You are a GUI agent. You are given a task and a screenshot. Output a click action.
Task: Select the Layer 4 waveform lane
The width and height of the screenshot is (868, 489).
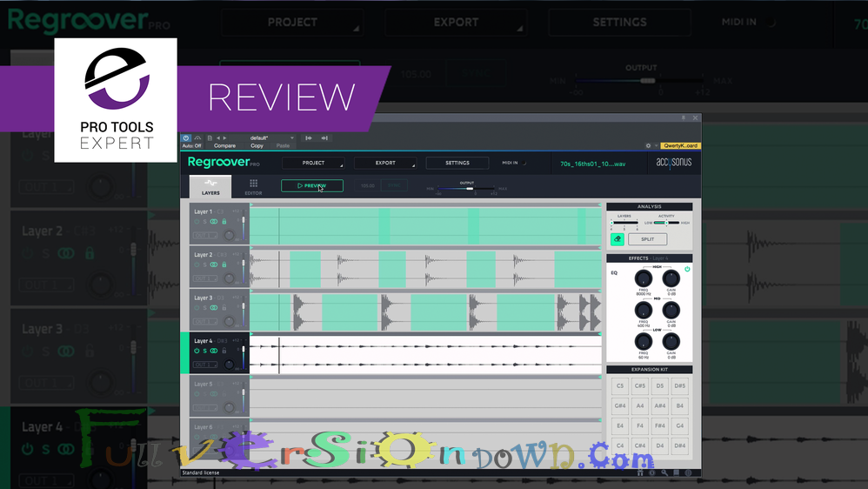[425, 354]
